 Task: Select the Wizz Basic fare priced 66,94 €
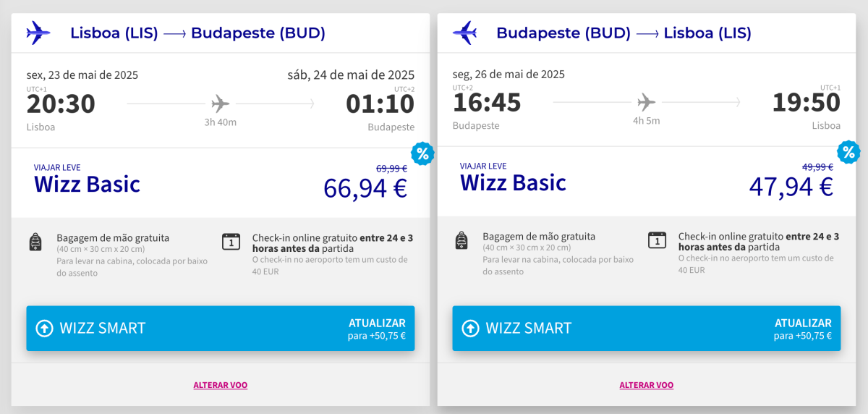tap(221, 183)
